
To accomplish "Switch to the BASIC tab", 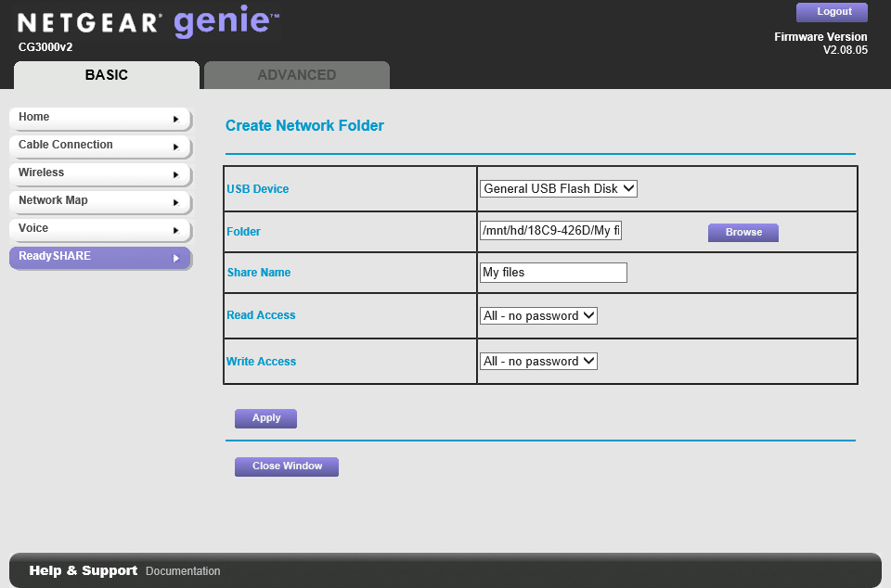I will 105,75.
